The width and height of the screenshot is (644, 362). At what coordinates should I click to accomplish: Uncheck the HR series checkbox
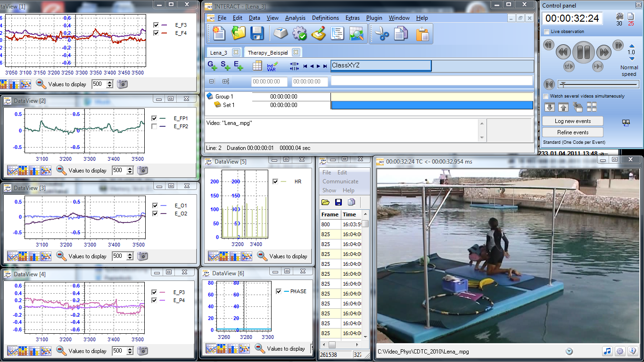pyautogui.click(x=275, y=181)
